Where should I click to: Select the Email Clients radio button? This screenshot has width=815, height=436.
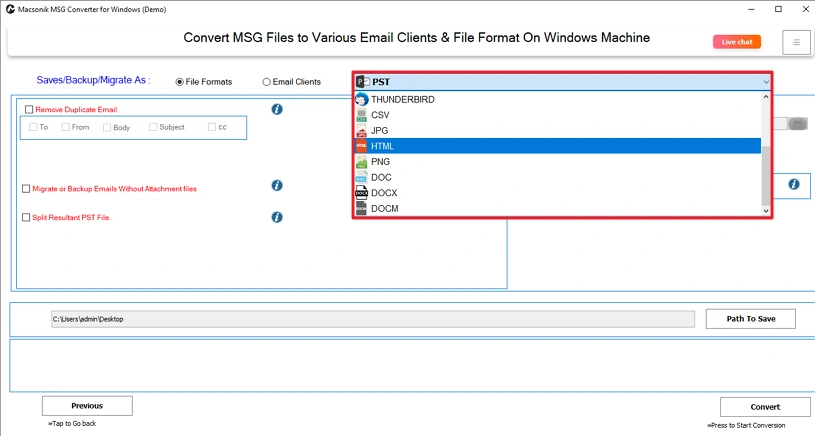[266, 82]
